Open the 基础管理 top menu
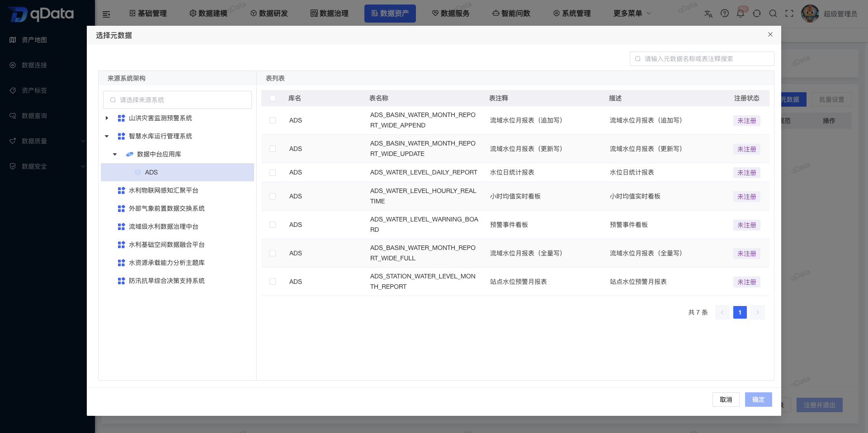The height and width of the screenshot is (433, 868). (x=148, y=14)
